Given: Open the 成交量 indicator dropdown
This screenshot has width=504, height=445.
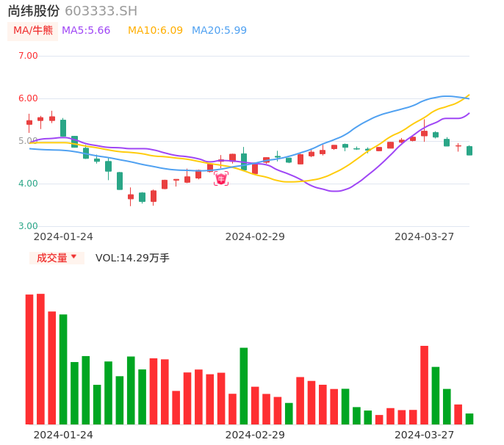Looking at the screenshot, I should [x=57, y=258].
